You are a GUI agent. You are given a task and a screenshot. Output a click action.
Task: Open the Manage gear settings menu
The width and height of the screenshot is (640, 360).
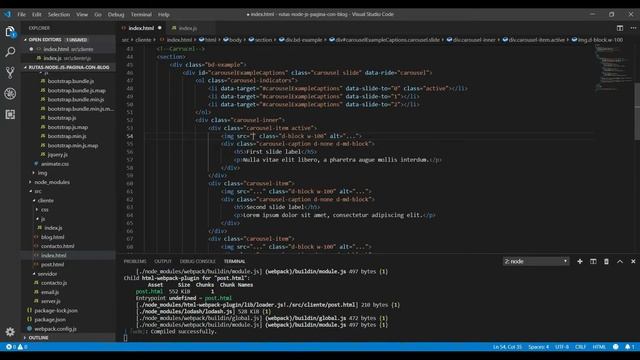(x=10, y=332)
